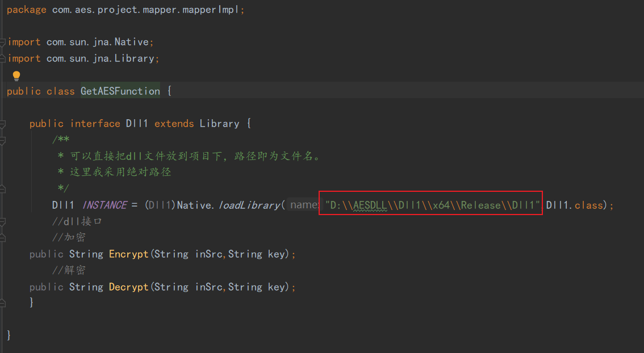This screenshot has width=644, height=353.
Task: Collapse the Decrypt method fold arrow
Action: coord(3,287)
